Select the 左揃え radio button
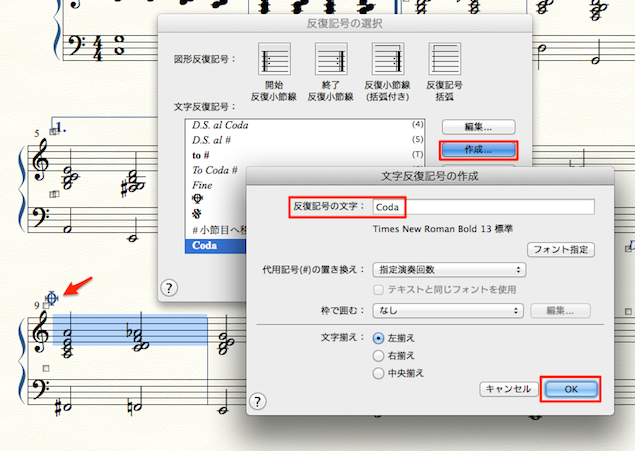The height and width of the screenshot is (451, 635). pyautogui.click(x=378, y=338)
